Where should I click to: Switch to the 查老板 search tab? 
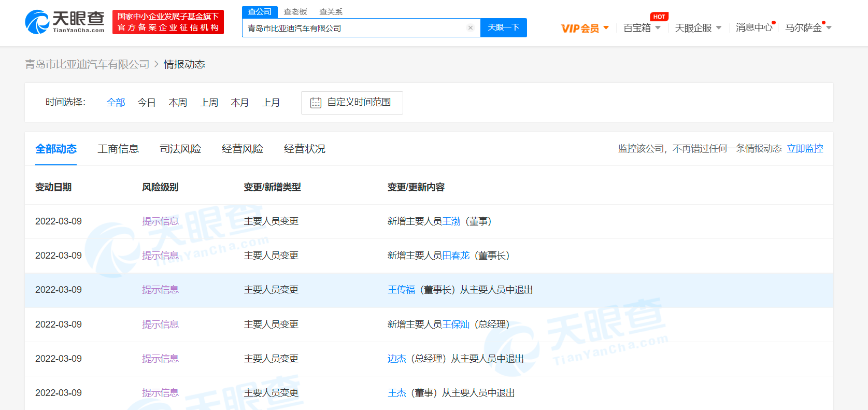tap(295, 12)
